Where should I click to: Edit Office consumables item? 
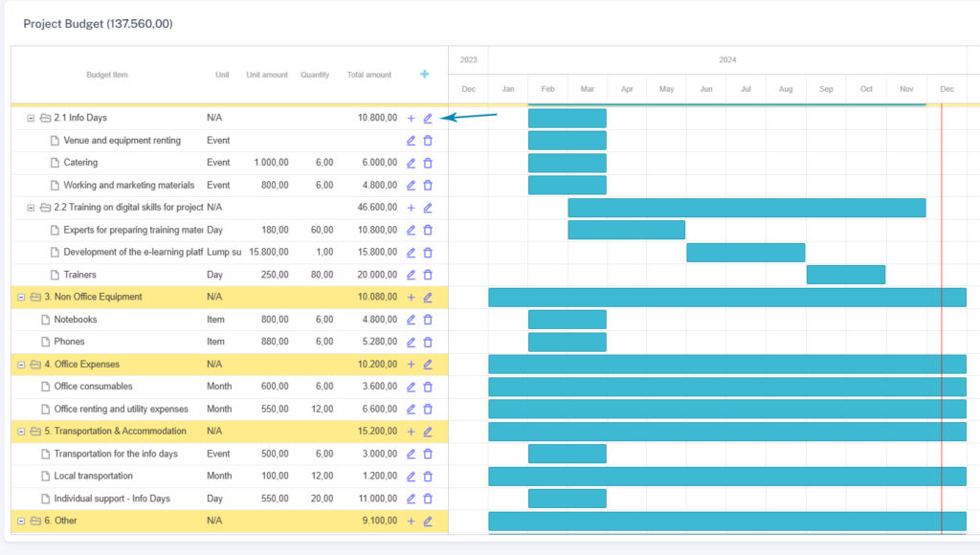(x=411, y=387)
